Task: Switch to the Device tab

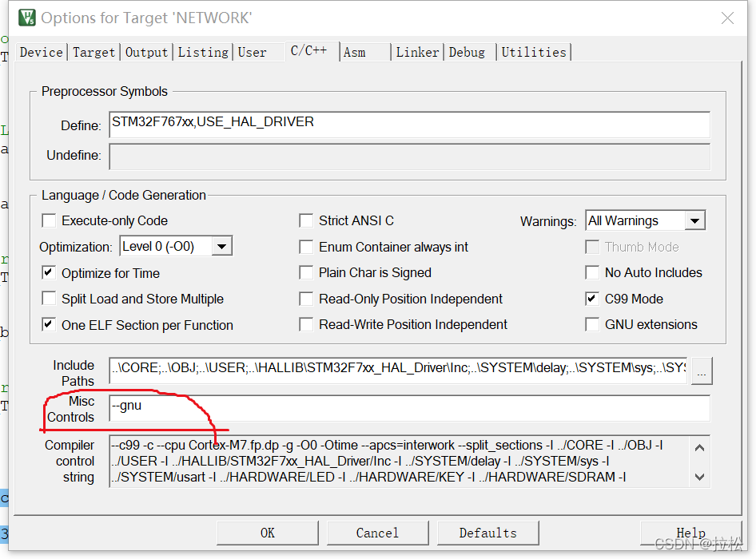Action: coord(42,52)
